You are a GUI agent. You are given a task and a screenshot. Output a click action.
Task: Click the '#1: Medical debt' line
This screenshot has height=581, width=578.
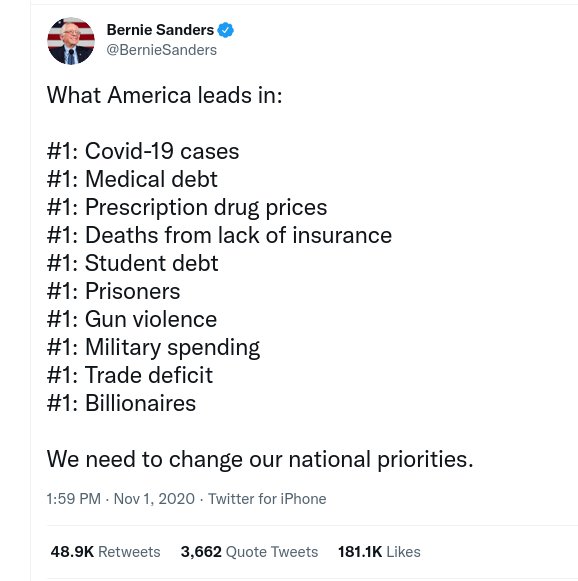(x=132, y=179)
